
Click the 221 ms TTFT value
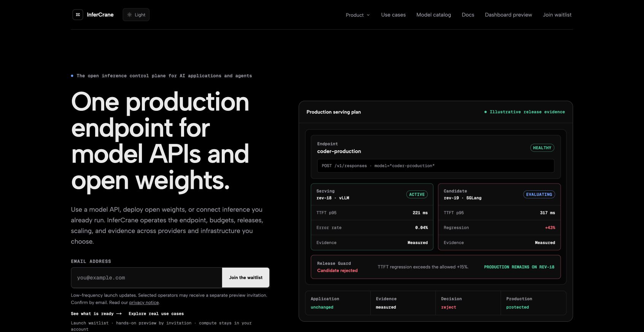(420, 213)
